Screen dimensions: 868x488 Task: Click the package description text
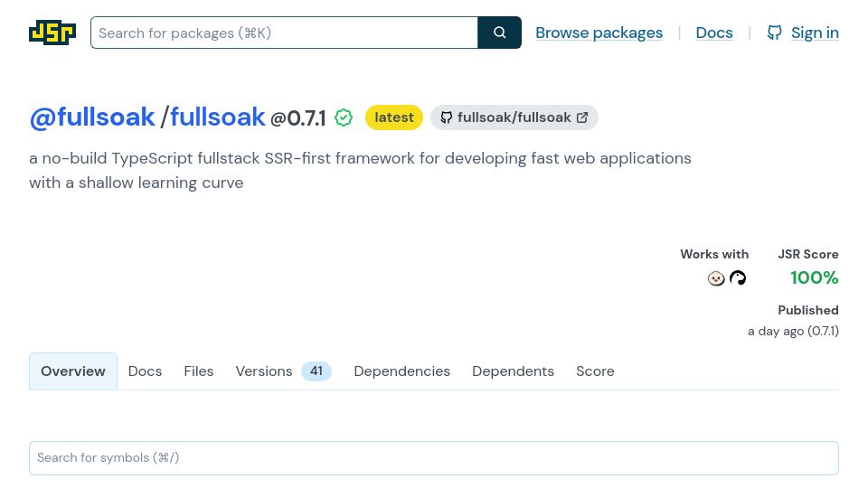point(360,171)
